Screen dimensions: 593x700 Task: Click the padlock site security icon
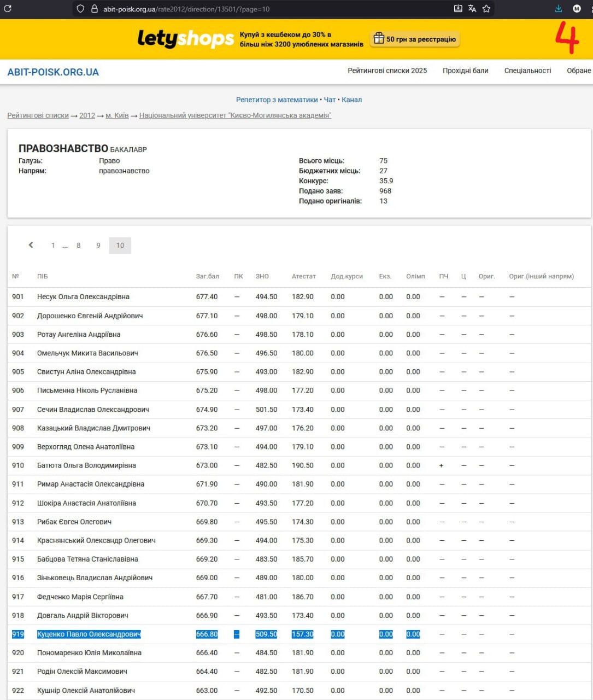(x=94, y=9)
